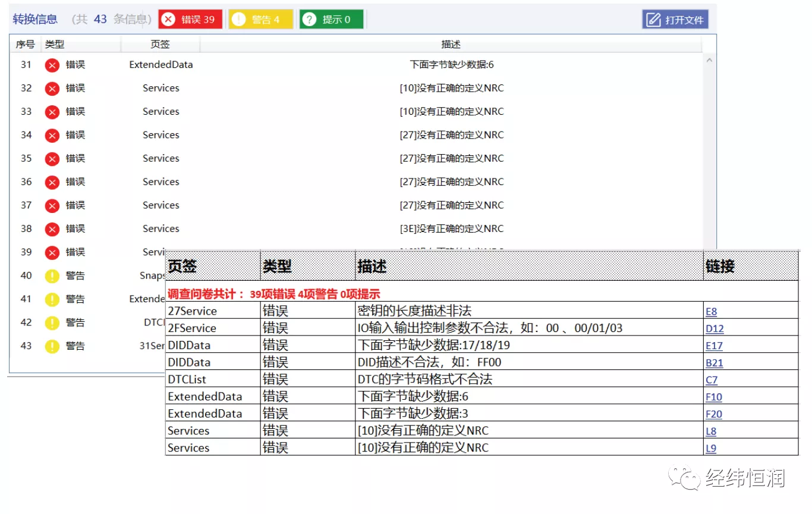Viewport: 812px width, 514px height.
Task: Click the 打开文件 button
Action: point(675,18)
